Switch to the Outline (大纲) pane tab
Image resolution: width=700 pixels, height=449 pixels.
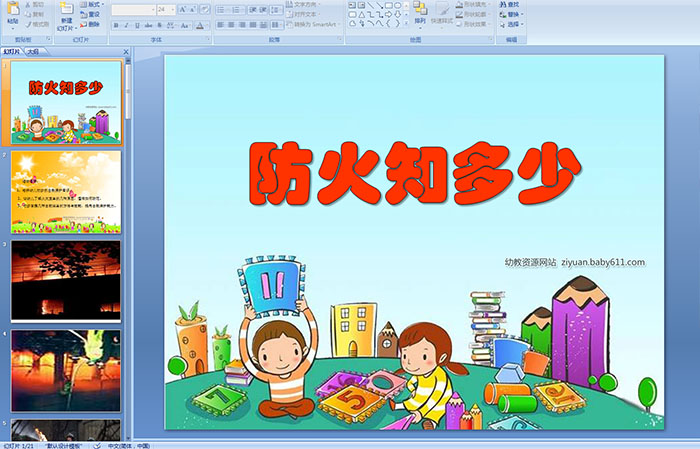[x=33, y=52]
